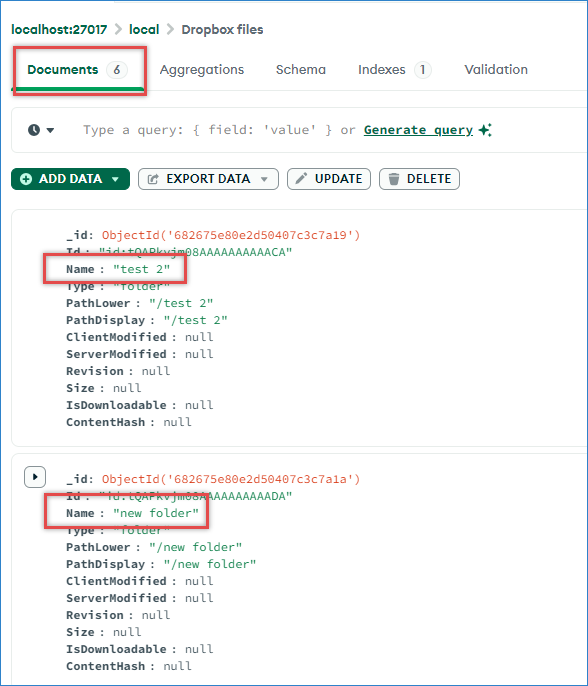The width and height of the screenshot is (588, 686).
Task: Click the plus icon on ADD DATA
Action: [x=26, y=179]
